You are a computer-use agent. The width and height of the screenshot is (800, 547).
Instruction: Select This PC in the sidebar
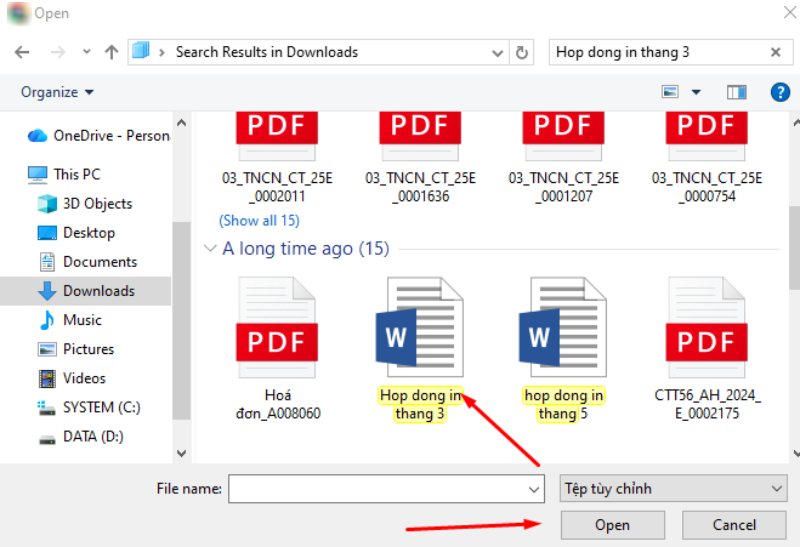click(x=64, y=175)
